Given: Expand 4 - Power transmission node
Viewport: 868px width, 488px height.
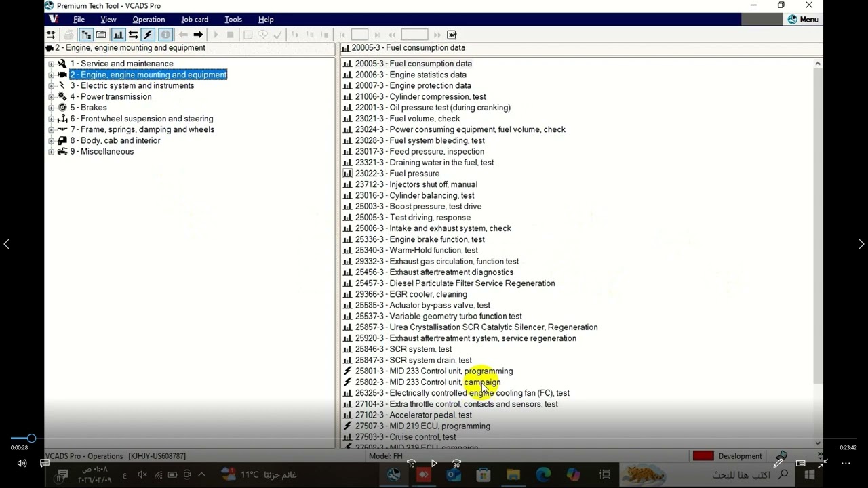Looking at the screenshot, I should [51, 97].
